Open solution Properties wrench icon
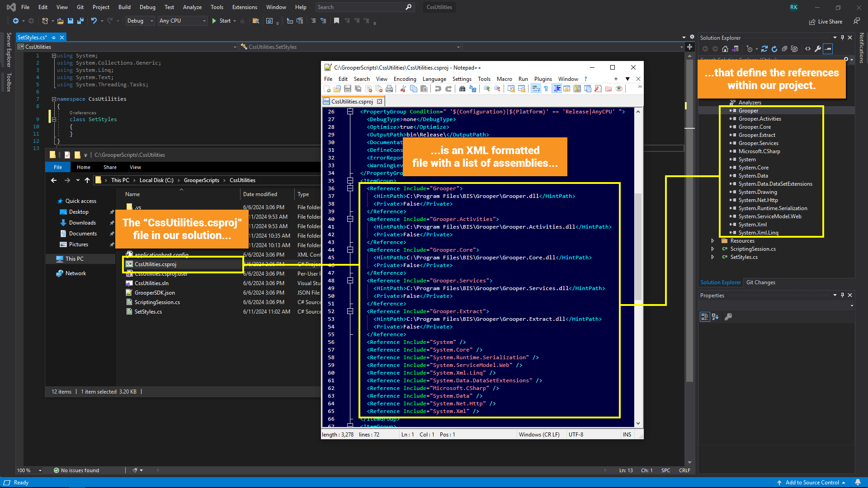Viewport: 868px width, 488px height. (x=818, y=49)
